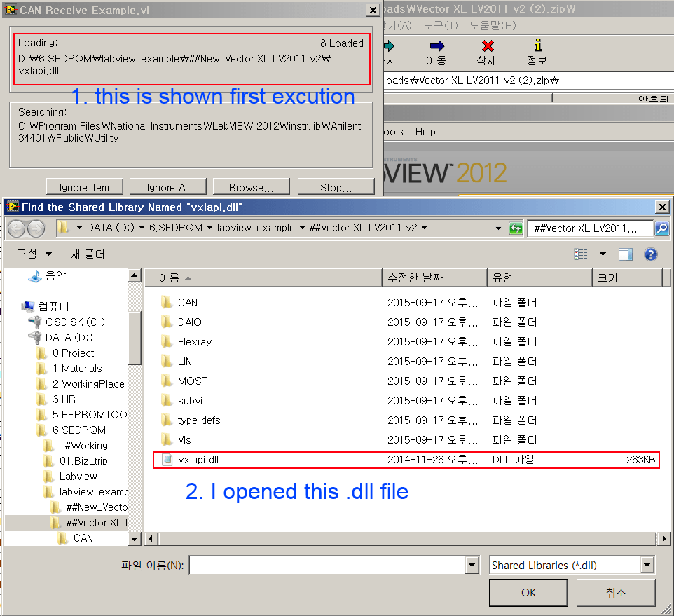
Task: Cancel the dialog with 취소 button
Action: coord(616,593)
